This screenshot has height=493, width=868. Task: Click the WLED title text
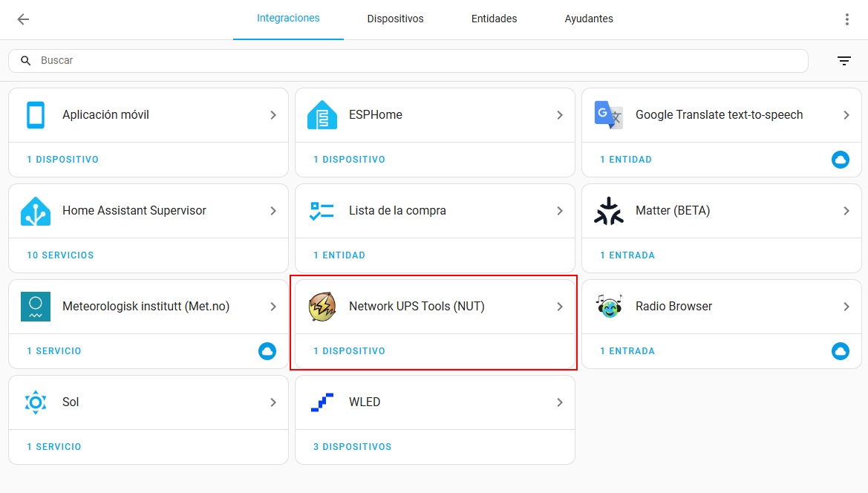365,402
